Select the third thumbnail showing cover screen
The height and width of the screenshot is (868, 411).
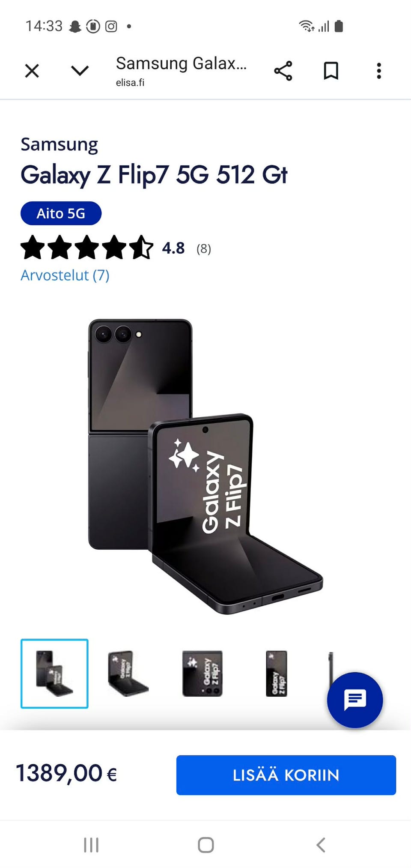coord(202,673)
